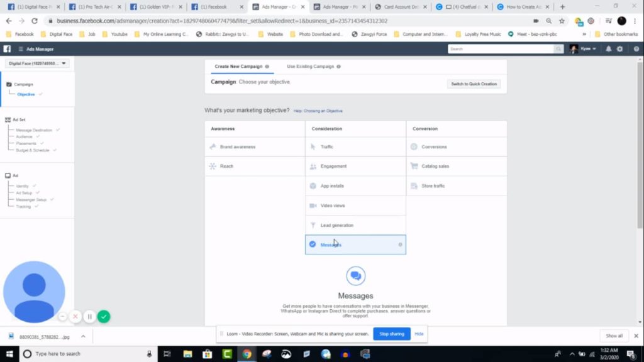Open the Objective step in the Campaign sidebar
644x362 pixels.
tap(26, 94)
